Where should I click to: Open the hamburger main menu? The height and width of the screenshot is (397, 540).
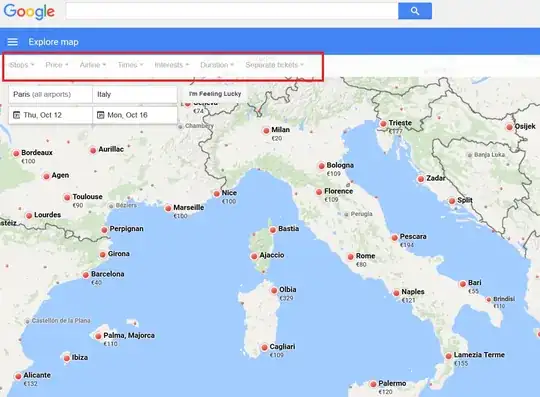tap(13, 42)
